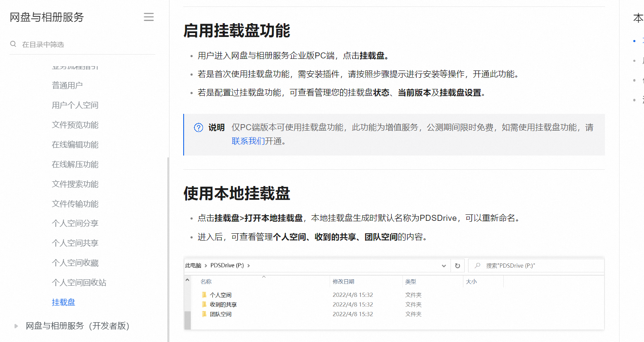Open 普通用户 sidebar entry
644x342 pixels.
tap(67, 85)
